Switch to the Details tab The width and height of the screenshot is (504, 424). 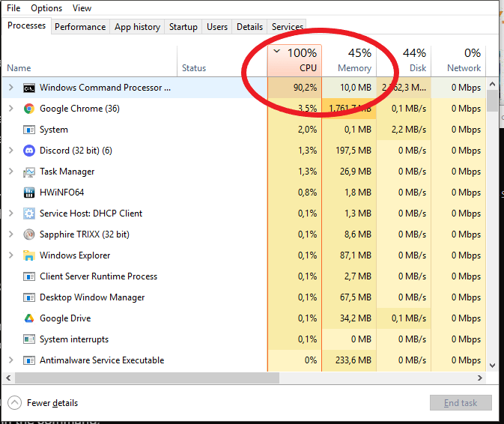pos(249,27)
